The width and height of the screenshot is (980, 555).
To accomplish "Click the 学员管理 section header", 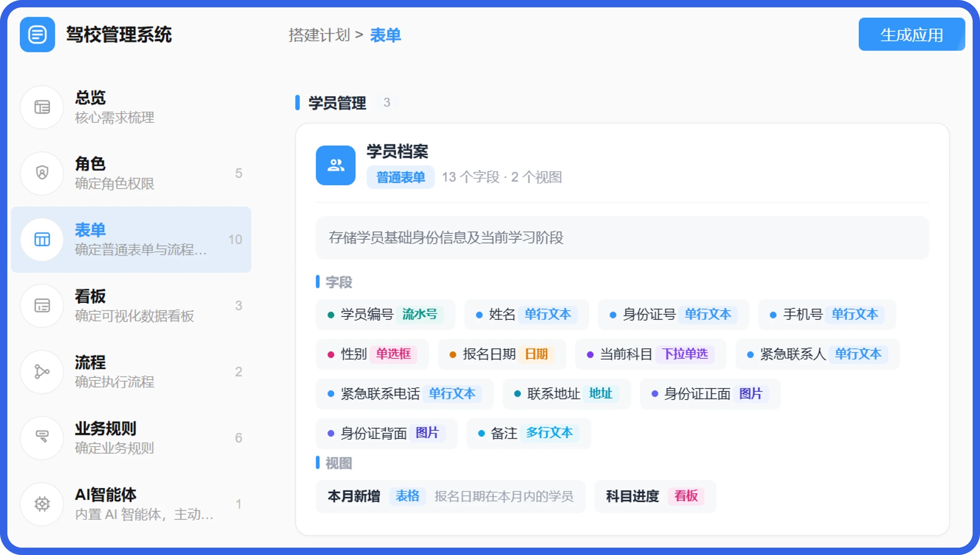I will pos(337,103).
